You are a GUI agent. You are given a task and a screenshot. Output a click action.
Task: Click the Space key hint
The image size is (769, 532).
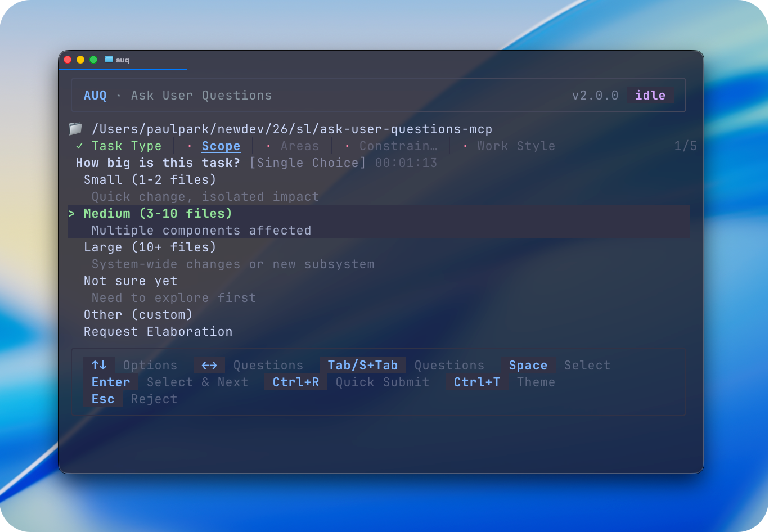coord(528,366)
